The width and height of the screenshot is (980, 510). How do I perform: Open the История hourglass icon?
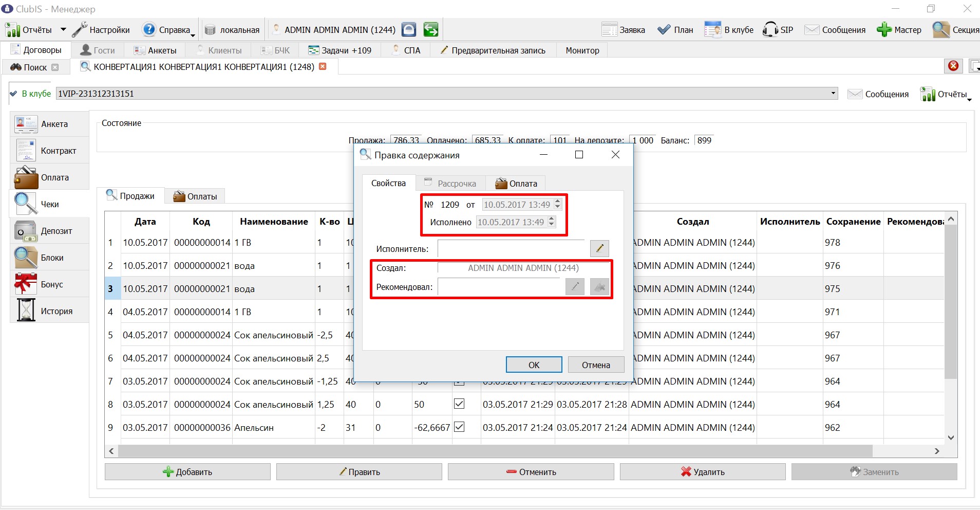coord(26,311)
